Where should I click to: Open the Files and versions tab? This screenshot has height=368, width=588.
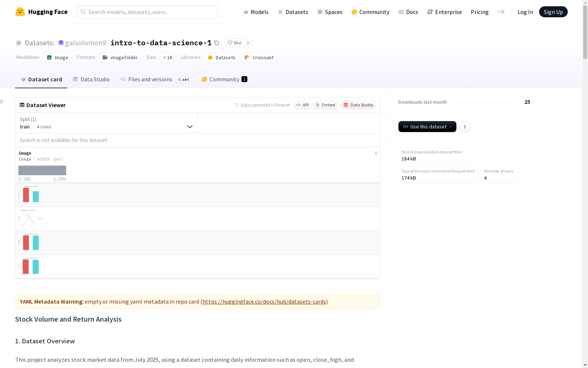click(155, 79)
